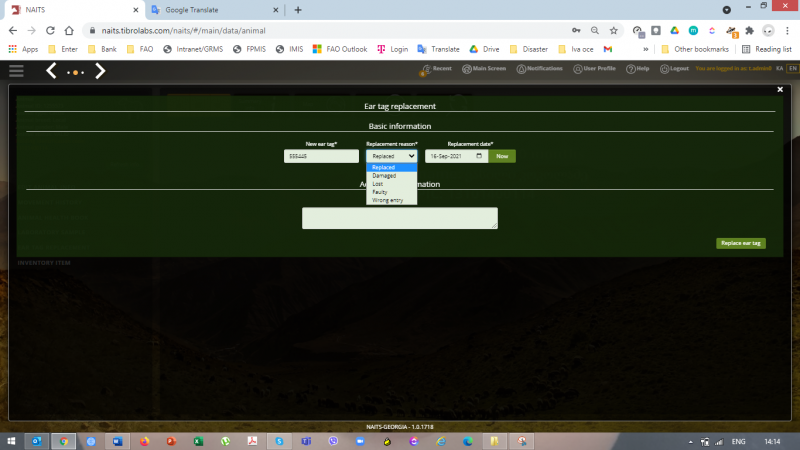
Task: Open Word from taskbar
Action: pos(118,441)
